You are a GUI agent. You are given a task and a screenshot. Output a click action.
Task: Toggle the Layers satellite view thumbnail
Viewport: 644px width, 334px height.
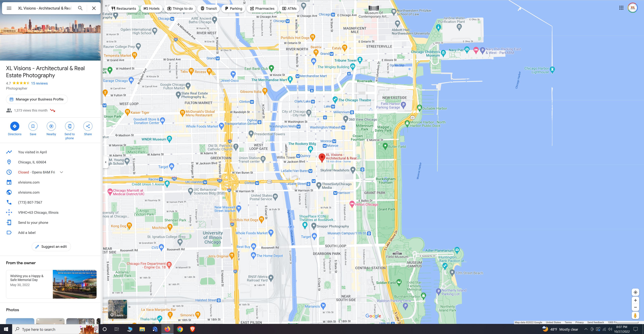118,309
